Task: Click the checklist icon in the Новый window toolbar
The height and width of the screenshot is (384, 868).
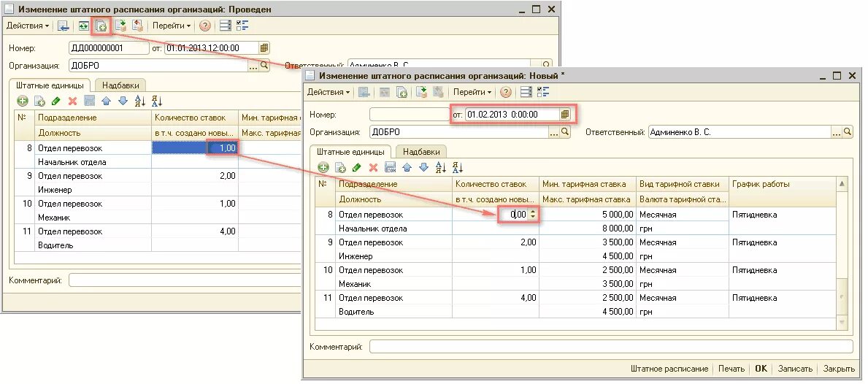Action: point(543,93)
